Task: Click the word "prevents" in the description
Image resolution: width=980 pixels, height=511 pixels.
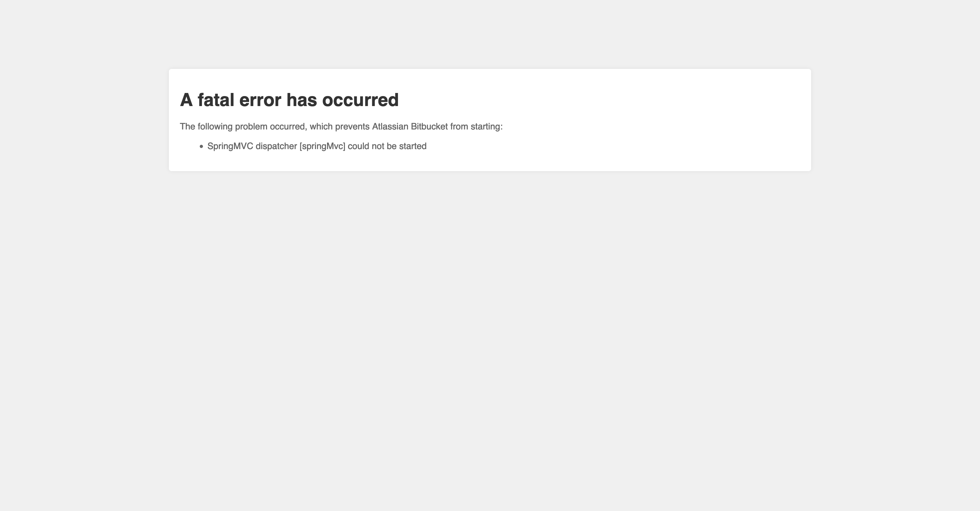Action: pyautogui.click(x=352, y=127)
